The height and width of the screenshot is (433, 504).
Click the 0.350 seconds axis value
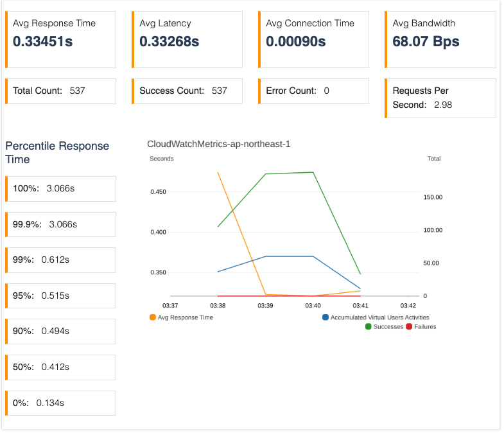[x=158, y=272]
